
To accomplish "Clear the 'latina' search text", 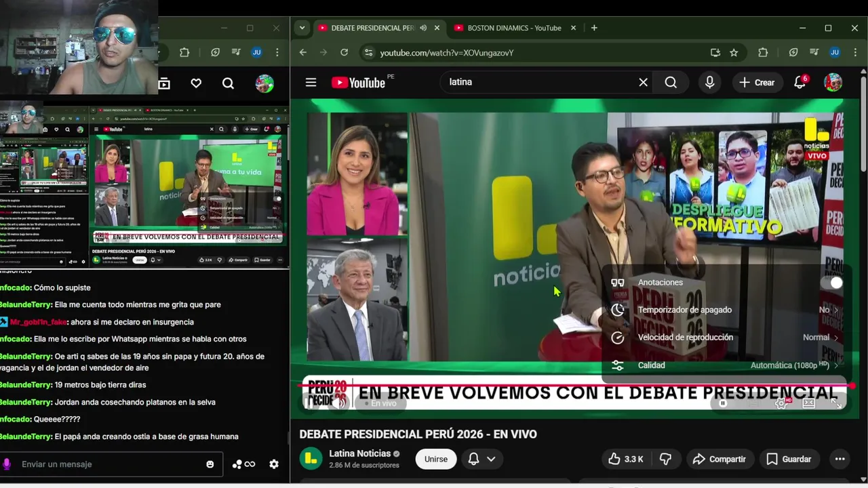I will pos(643,82).
